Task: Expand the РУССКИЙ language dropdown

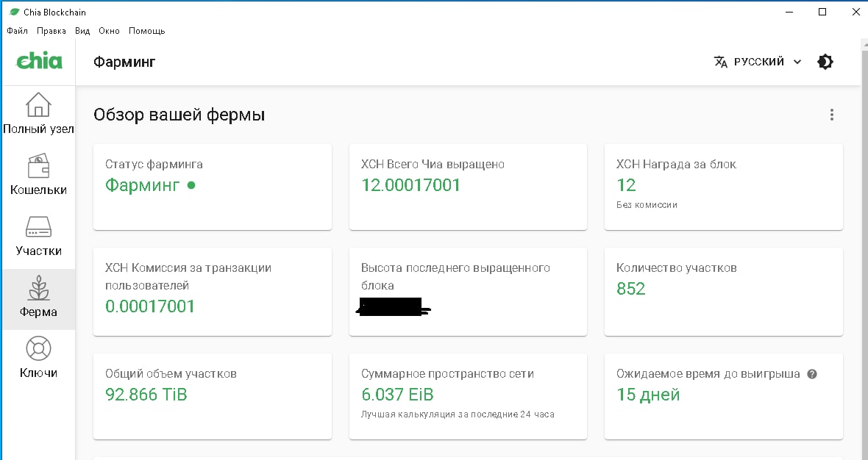Action: [x=758, y=62]
